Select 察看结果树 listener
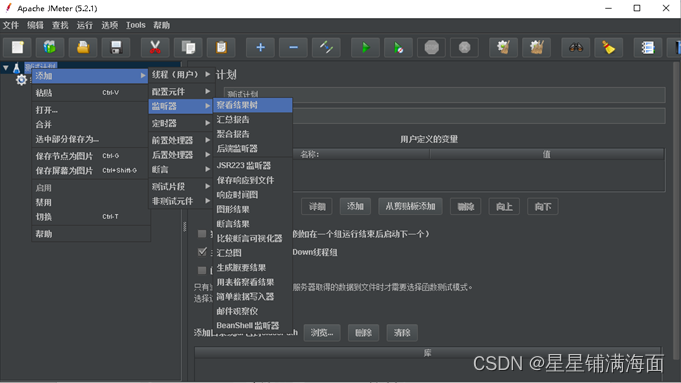The image size is (681, 383). (252, 105)
